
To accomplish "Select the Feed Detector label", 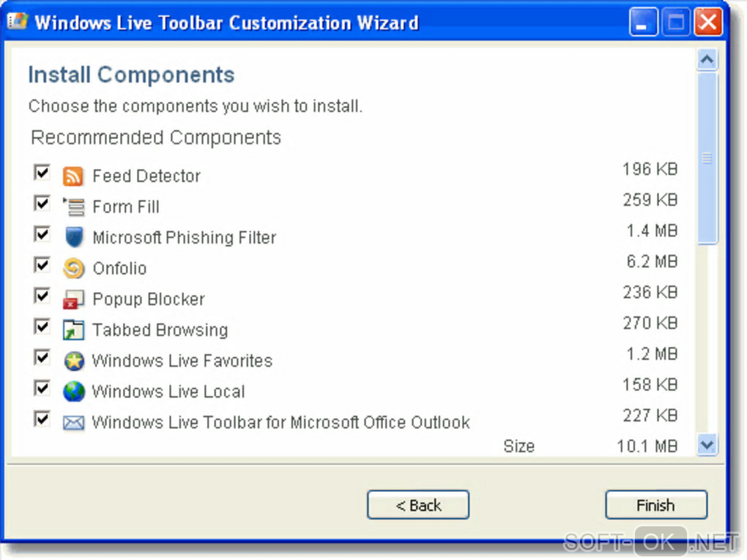I will tap(146, 176).
